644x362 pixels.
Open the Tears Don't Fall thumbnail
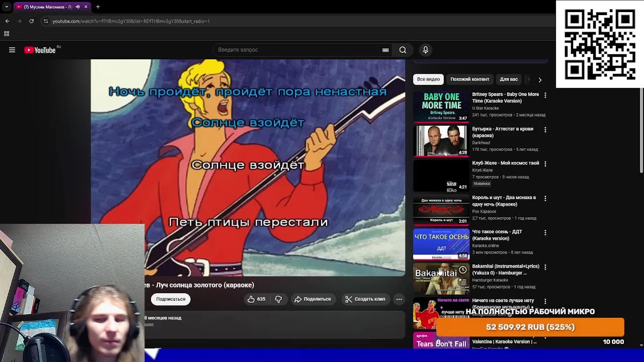point(441,340)
